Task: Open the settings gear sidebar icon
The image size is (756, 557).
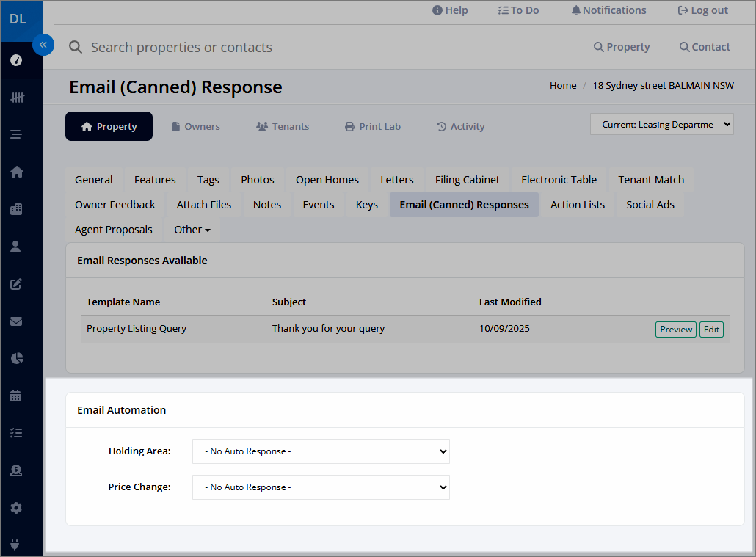Action: point(16,508)
